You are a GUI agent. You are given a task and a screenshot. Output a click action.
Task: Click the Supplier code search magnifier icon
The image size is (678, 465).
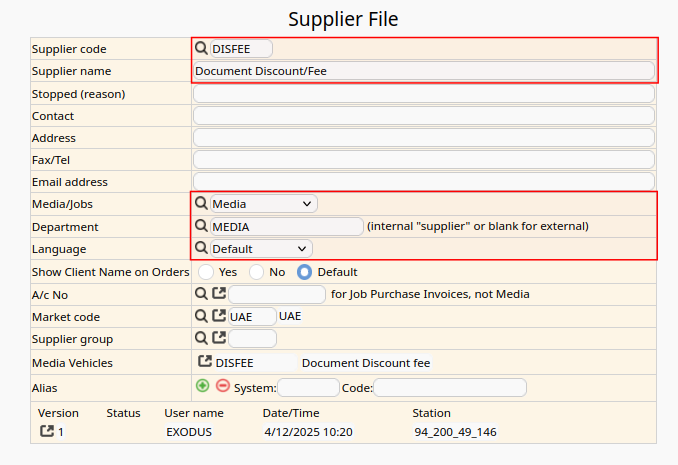pos(201,49)
